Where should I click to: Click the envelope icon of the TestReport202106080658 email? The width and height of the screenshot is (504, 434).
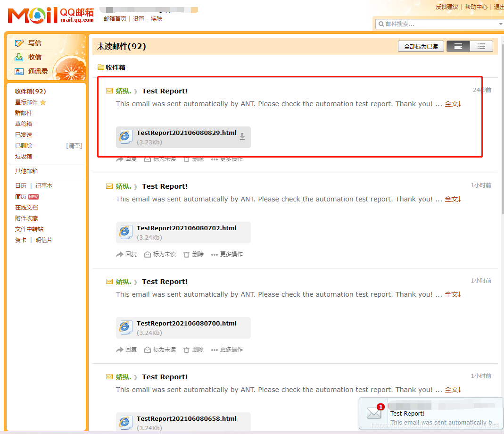pos(109,377)
